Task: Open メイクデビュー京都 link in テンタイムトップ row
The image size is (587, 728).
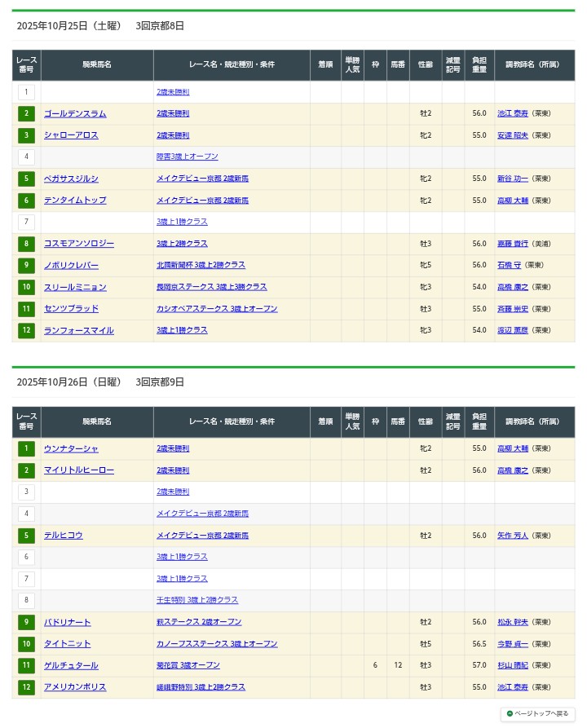Action: tap(202, 200)
